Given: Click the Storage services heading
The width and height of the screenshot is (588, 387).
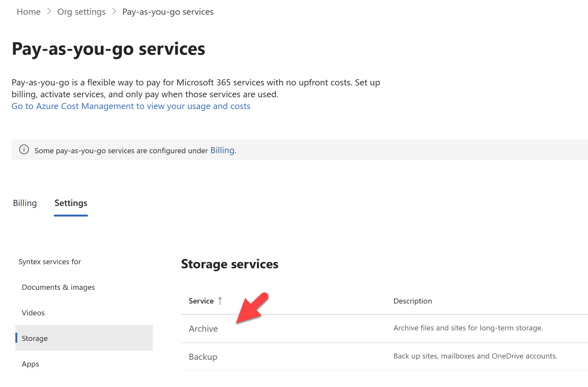Looking at the screenshot, I should [230, 264].
